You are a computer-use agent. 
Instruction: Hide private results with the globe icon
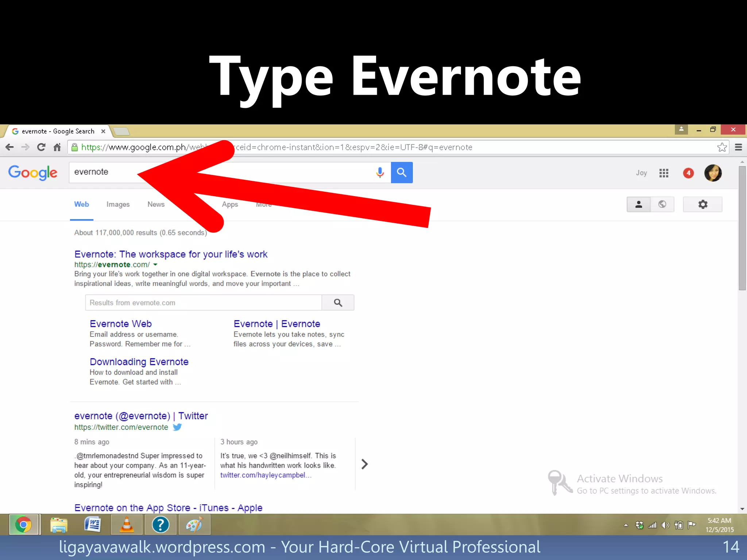pyautogui.click(x=662, y=205)
